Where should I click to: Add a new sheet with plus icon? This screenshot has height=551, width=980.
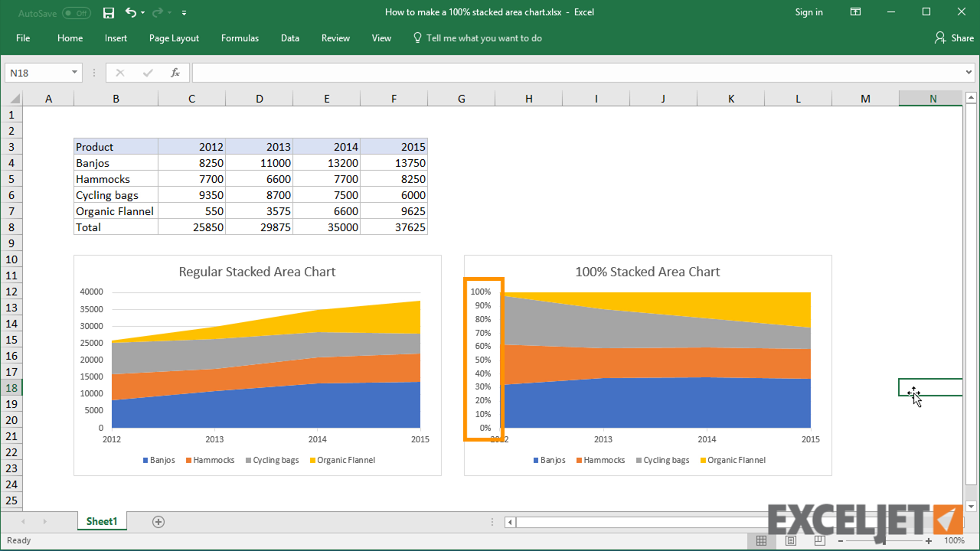pyautogui.click(x=158, y=522)
